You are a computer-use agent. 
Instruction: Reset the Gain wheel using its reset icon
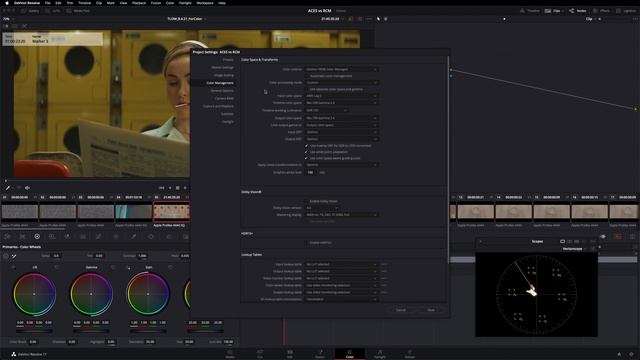[170, 267]
